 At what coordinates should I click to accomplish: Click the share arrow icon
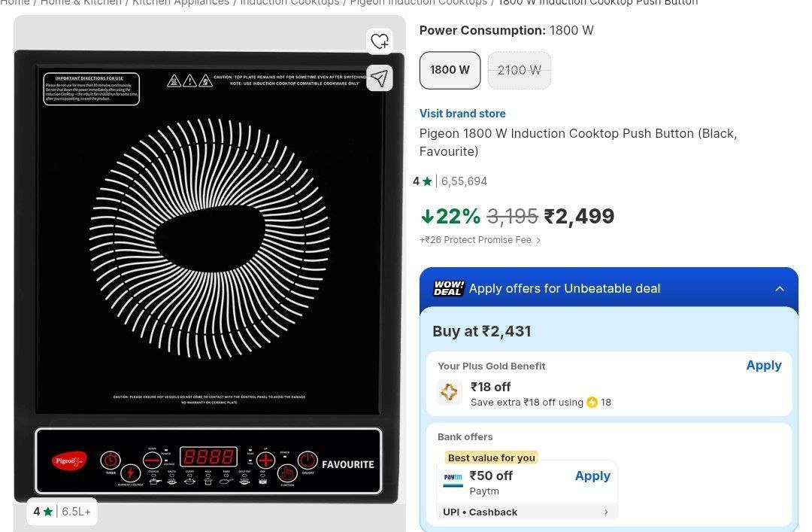[380, 78]
